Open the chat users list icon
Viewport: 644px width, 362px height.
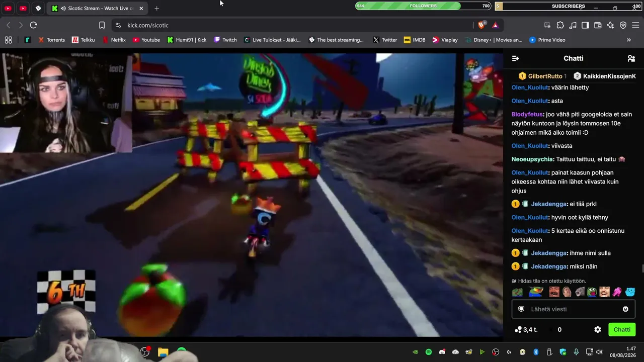[x=631, y=58]
